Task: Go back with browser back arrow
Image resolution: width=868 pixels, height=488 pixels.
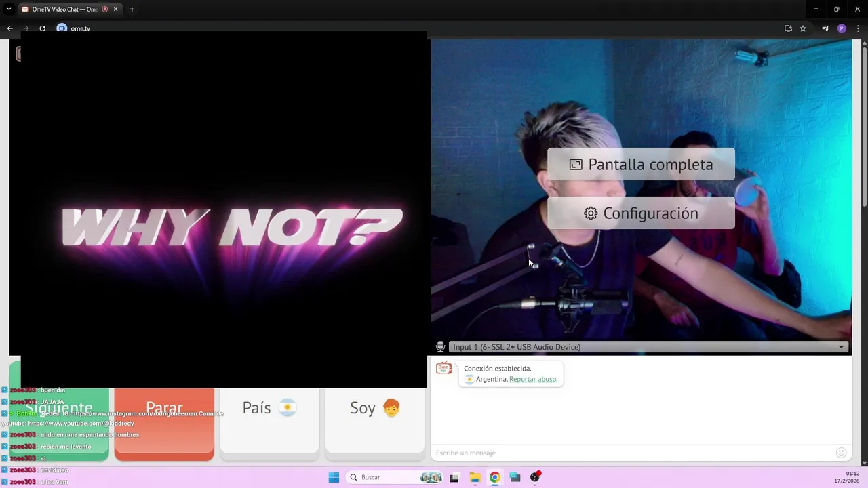Action: (x=9, y=28)
